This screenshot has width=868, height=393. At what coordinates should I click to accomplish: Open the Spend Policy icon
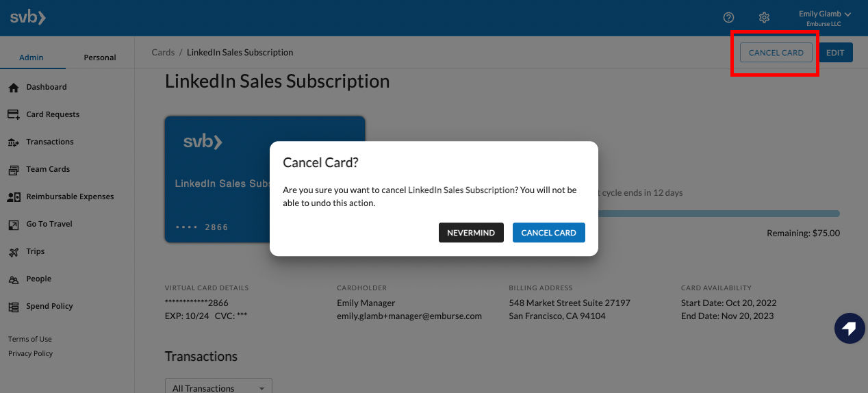tap(14, 307)
